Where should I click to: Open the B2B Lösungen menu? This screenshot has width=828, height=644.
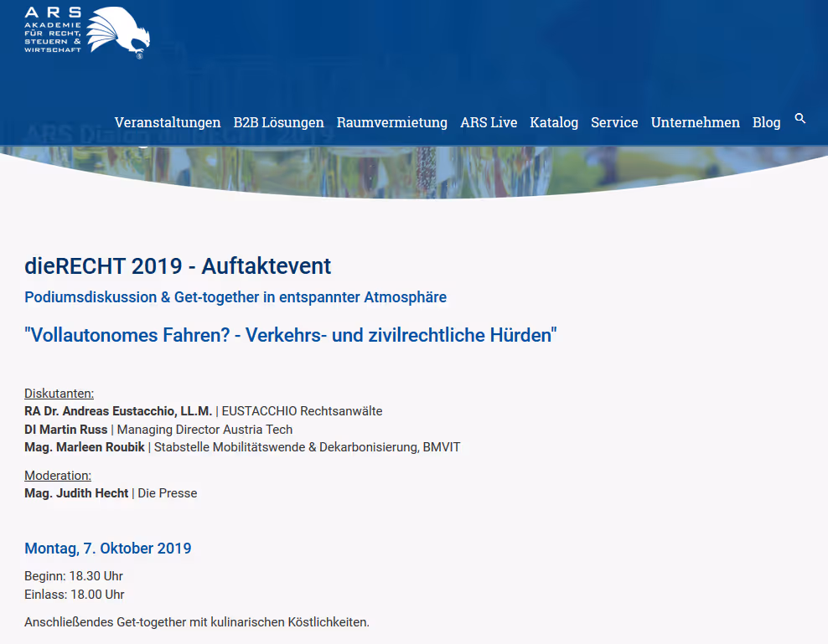278,122
